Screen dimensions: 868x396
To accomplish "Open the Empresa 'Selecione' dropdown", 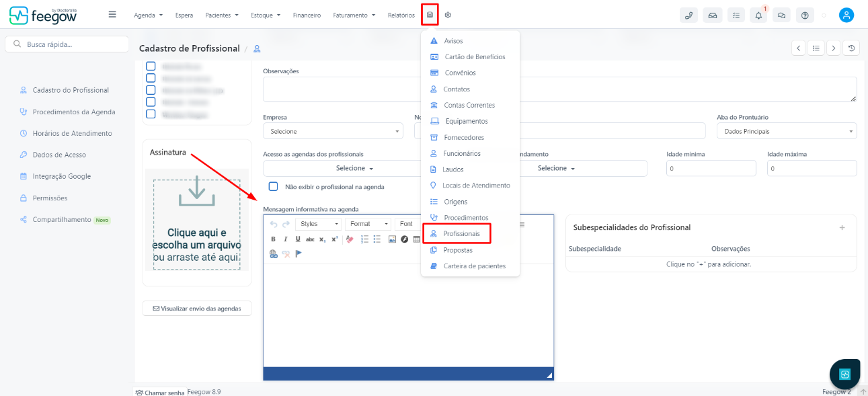I will pyautogui.click(x=333, y=131).
